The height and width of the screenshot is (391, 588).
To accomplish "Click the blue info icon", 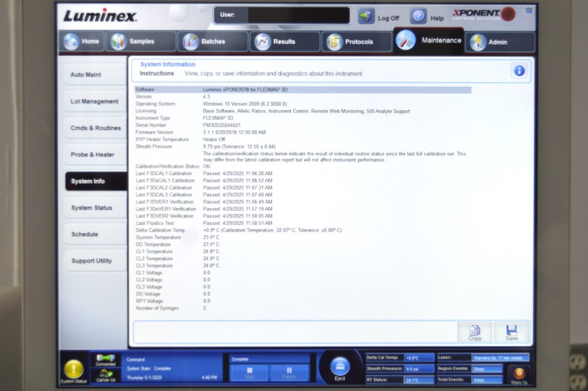I will (519, 71).
